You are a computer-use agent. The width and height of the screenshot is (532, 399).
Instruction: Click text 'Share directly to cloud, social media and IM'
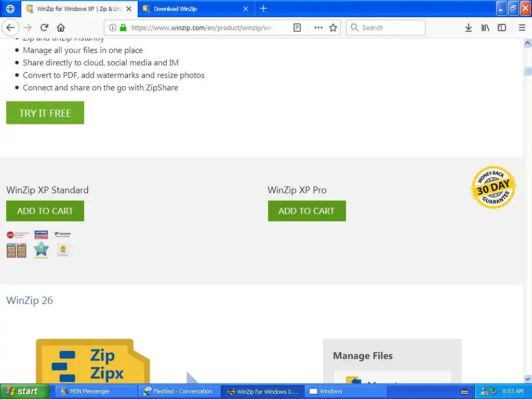101,63
